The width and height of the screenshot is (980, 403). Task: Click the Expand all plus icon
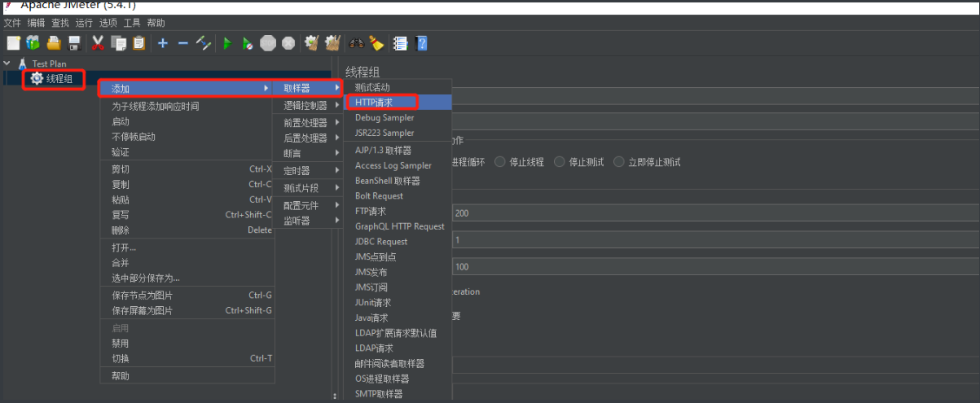click(x=163, y=43)
